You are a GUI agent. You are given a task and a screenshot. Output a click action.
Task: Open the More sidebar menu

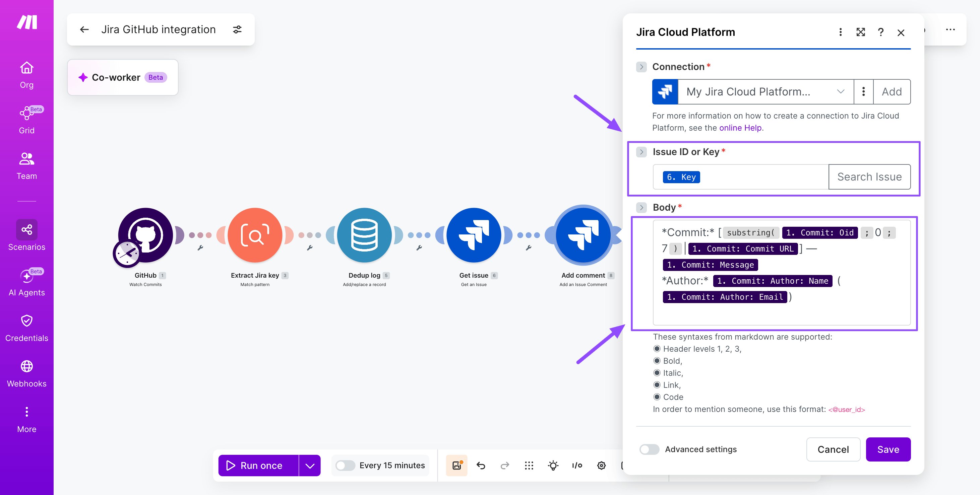pyautogui.click(x=26, y=419)
